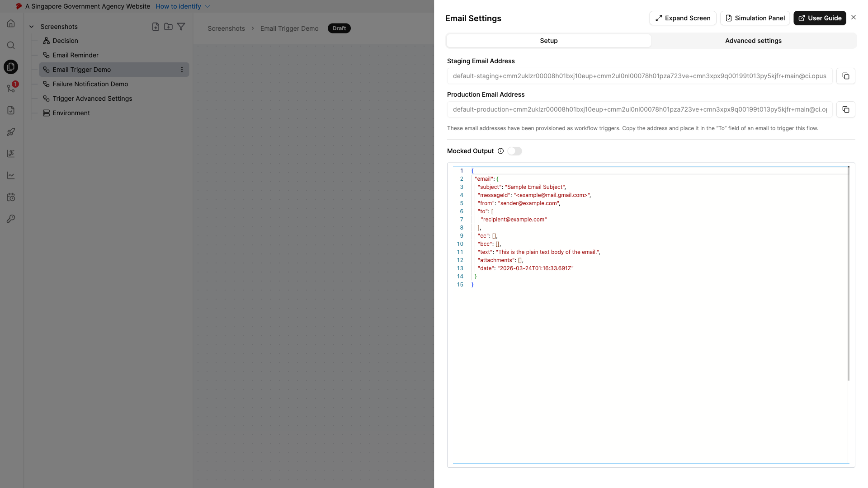Switch to the Setup tab
The image size is (868, 488).
coord(548,41)
